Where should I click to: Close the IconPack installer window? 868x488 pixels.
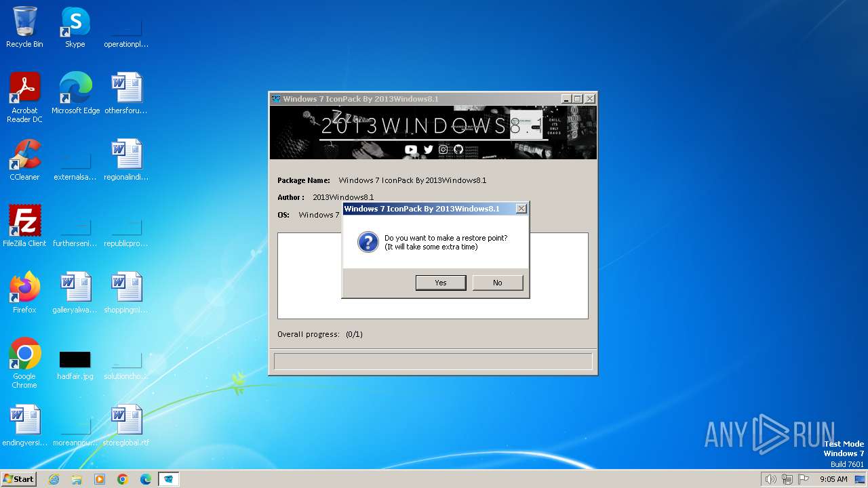point(590,99)
